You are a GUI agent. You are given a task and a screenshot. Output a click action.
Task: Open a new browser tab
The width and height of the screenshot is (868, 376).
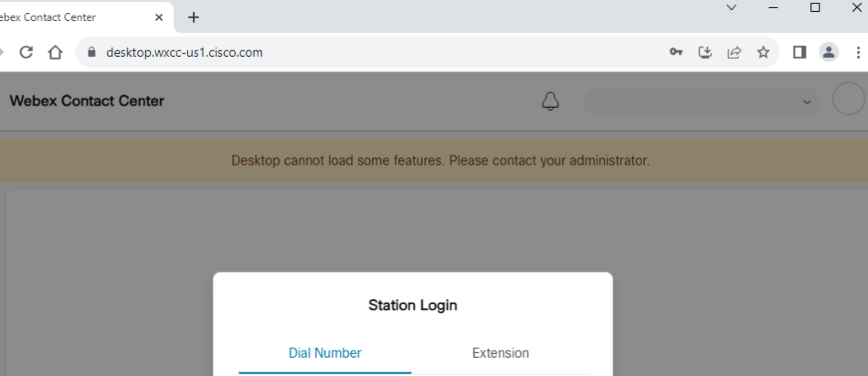194,17
